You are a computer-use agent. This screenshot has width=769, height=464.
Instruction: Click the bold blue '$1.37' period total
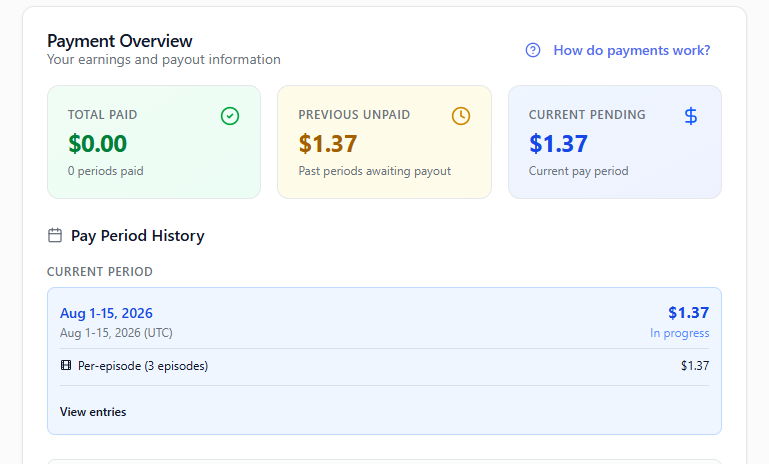(689, 313)
